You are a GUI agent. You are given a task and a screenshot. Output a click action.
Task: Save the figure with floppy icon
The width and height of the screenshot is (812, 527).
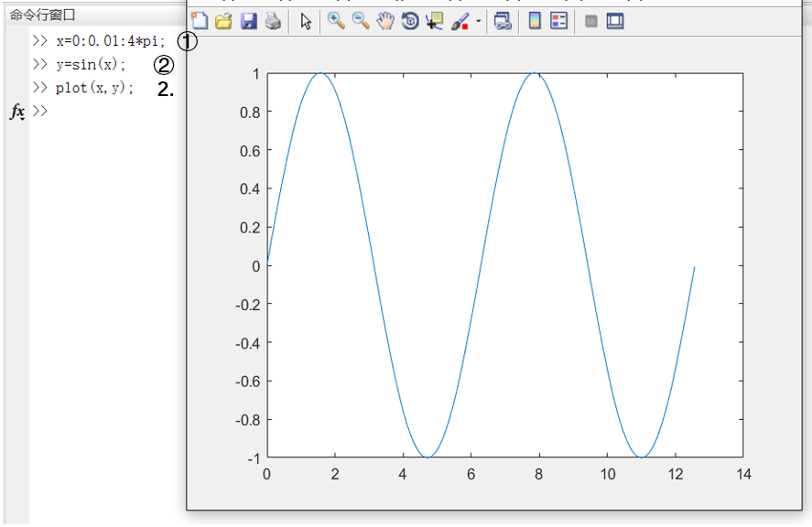point(249,21)
